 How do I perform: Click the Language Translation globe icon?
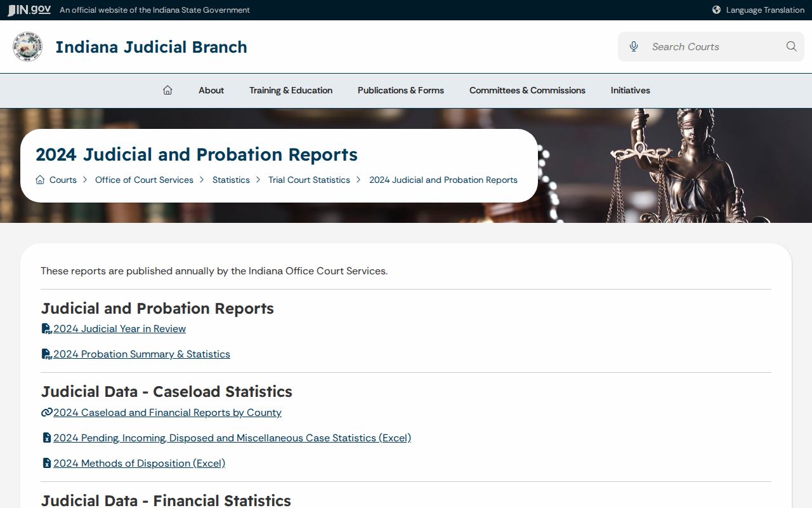pos(716,10)
